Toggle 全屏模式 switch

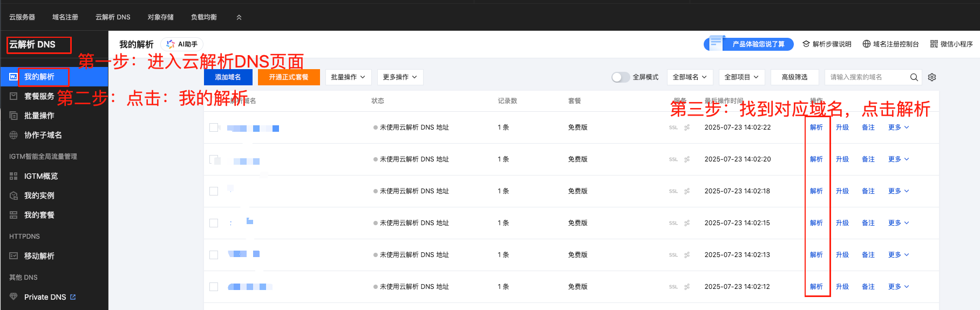[621, 77]
